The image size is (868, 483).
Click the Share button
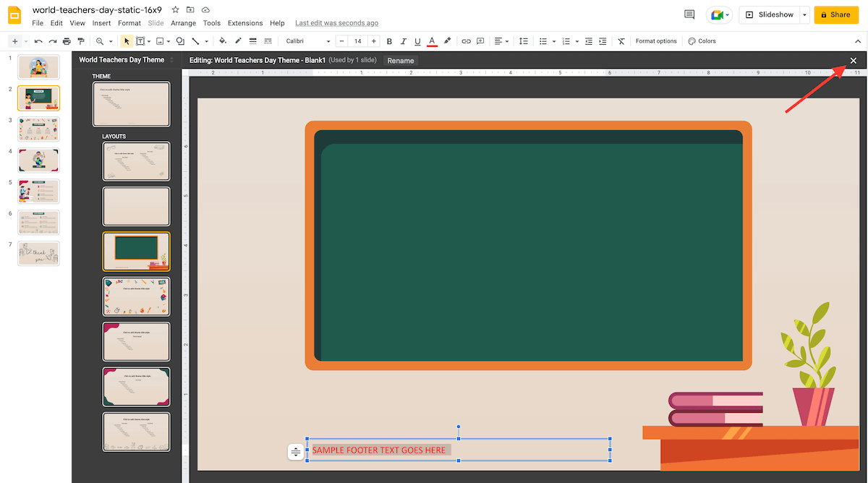pos(836,14)
